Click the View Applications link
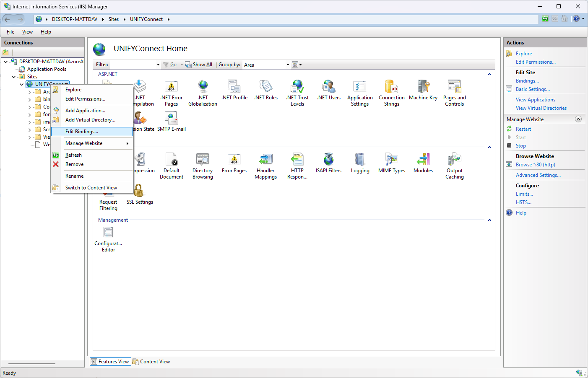588x378 pixels. [x=536, y=100]
